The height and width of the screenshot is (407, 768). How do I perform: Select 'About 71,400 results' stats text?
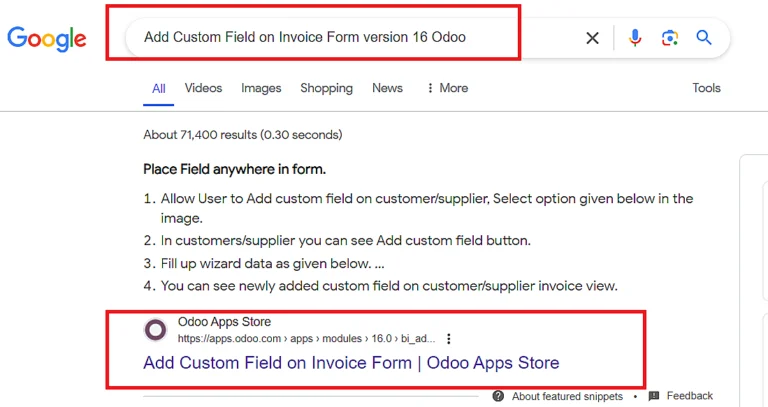pos(243,135)
